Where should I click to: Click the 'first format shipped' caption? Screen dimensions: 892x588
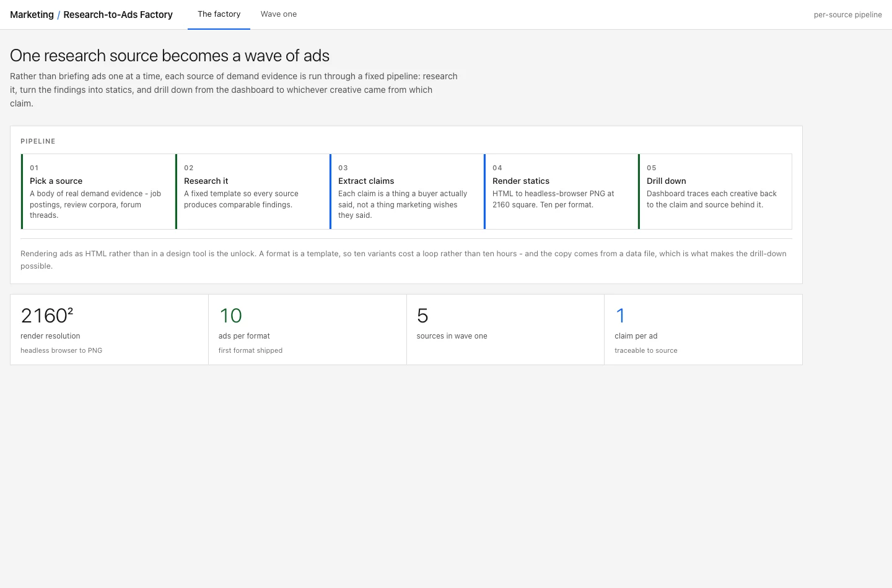[x=250, y=350]
